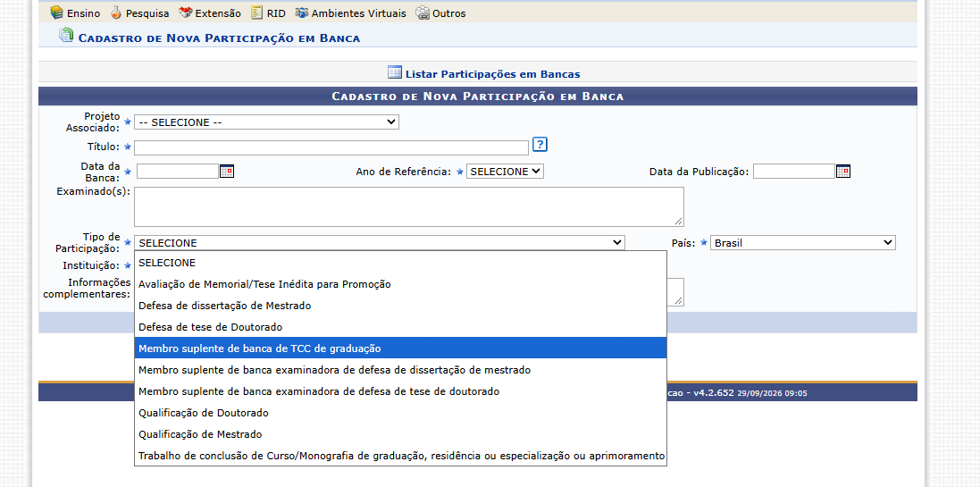Image resolution: width=980 pixels, height=487 pixels.
Task: Choose Membro suplente de banca de TCC de graduação
Action: click(x=400, y=348)
